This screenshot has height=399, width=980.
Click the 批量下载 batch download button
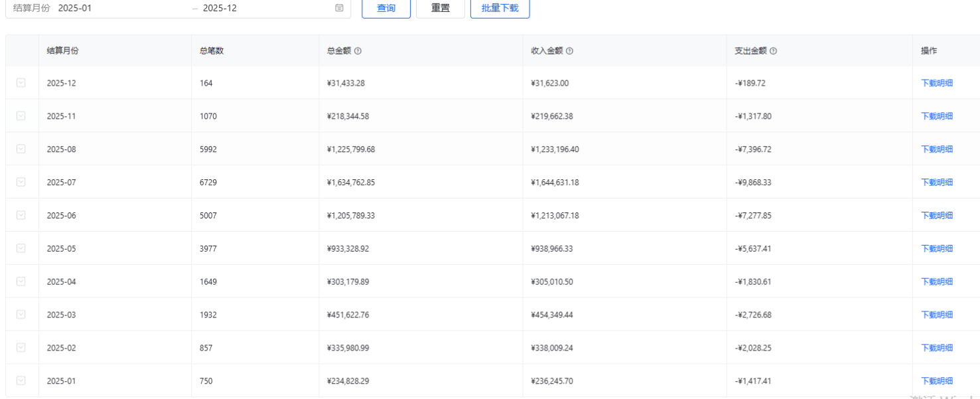500,8
